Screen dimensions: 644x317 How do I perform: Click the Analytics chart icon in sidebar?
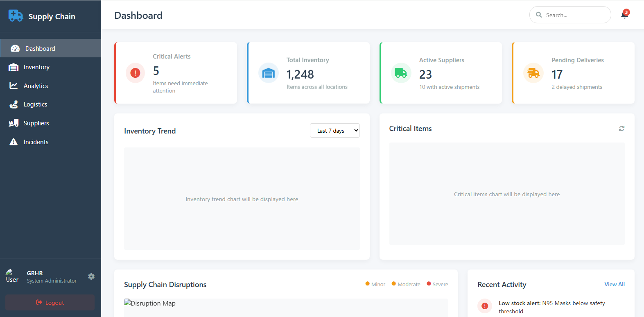click(14, 86)
